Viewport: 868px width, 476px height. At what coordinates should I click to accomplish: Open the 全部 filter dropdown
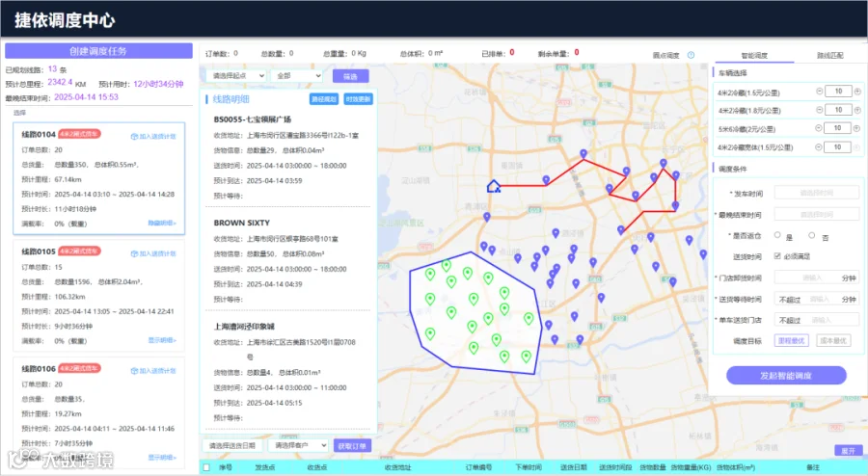(297, 76)
